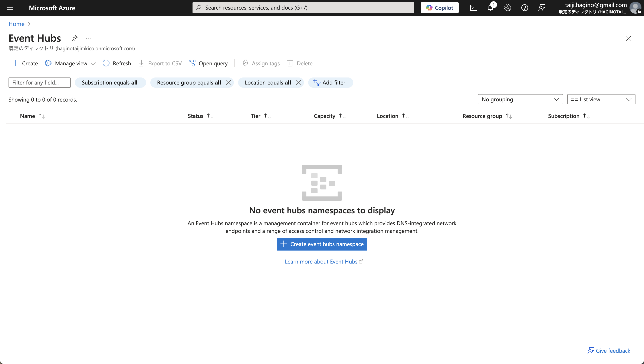Open Learn more about Event Hubs
The height and width of the screenshot is (364, 644).
click(322, 261)
